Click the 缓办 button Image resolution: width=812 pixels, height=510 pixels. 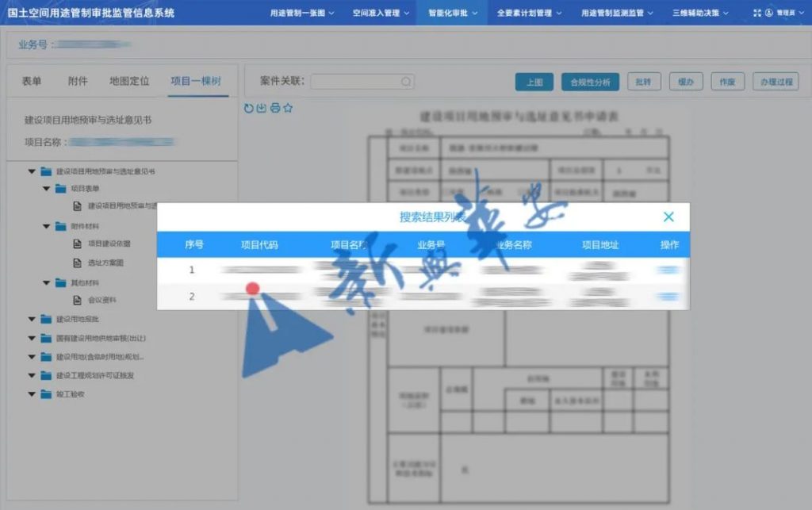coord(686,82)
